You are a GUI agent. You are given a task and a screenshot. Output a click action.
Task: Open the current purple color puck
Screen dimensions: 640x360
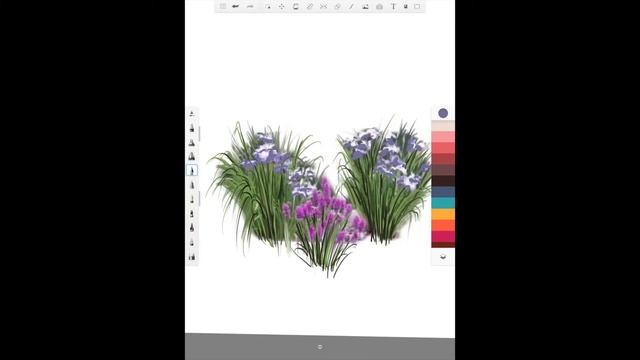[x=443, y=113]
